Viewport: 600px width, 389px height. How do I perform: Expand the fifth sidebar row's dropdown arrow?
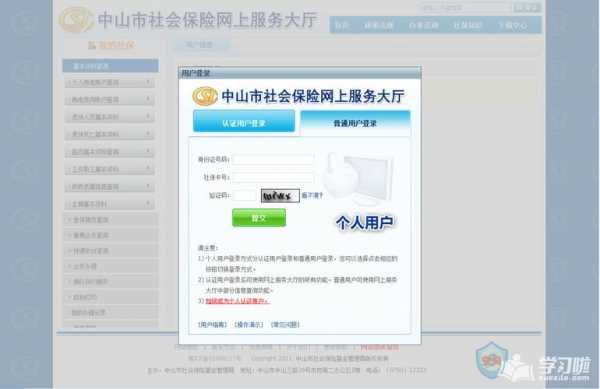[x=148, y=151]
